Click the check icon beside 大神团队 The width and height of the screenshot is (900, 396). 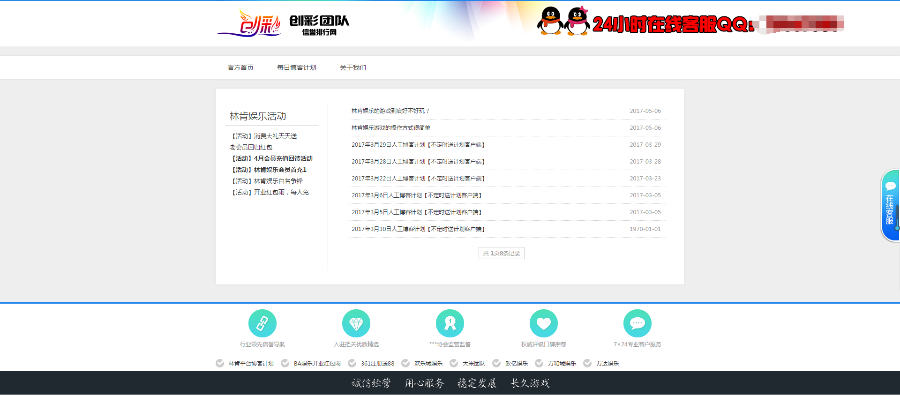pos(453,363)
